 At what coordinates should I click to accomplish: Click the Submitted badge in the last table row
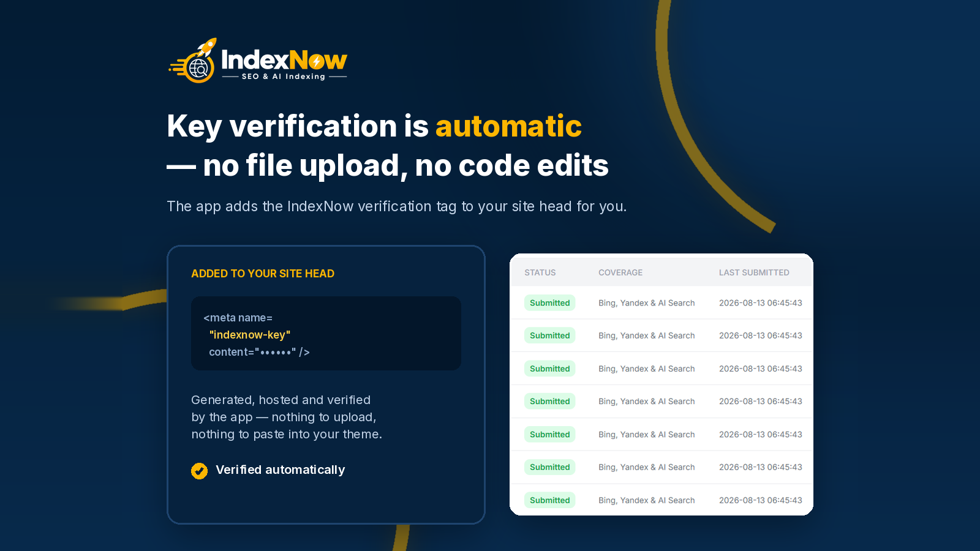pyautogui.click(x=550, y=500)
